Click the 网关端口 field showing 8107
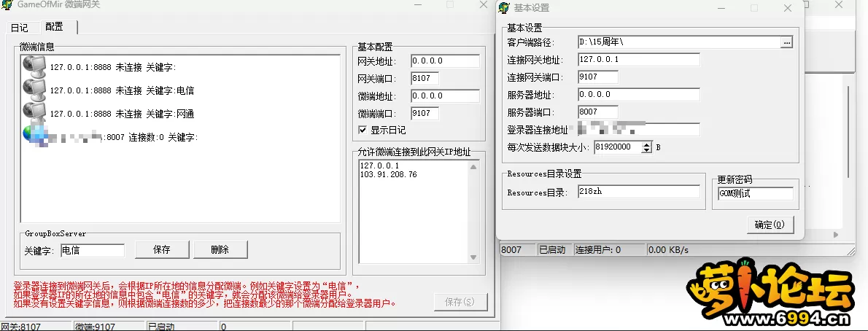This screenshot has width=868, height=331. pos(425,79)
